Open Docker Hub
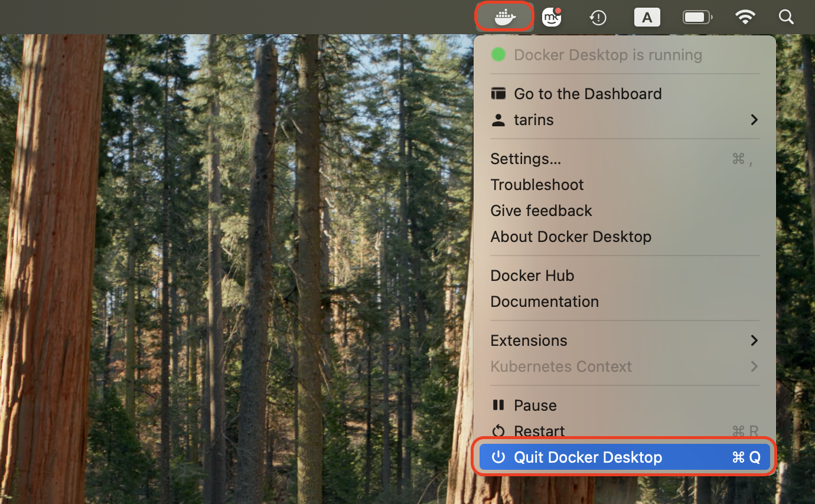Viewport: 815px width, 504px height. coord(532,275)
